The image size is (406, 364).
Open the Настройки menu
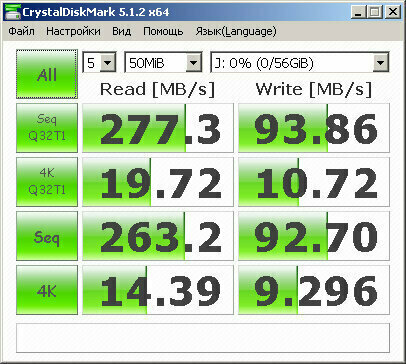click(x=73, y=31)
